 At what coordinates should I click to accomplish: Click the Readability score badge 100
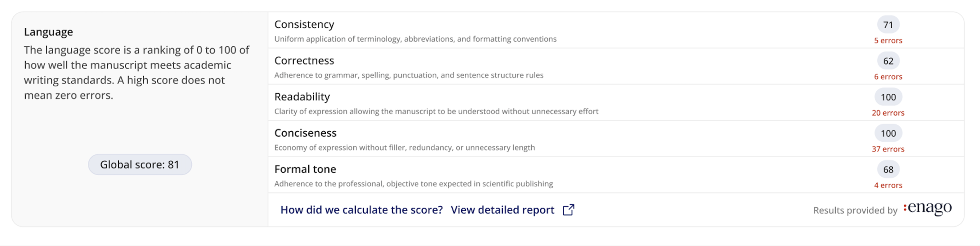click(x=888, y=97)
